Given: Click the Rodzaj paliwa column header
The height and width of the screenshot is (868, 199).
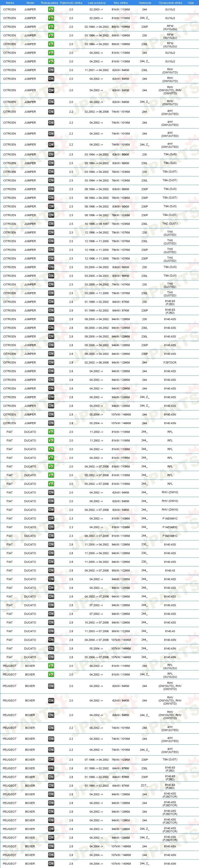Looking at the screenshot, I should click(x=49, y=3).
